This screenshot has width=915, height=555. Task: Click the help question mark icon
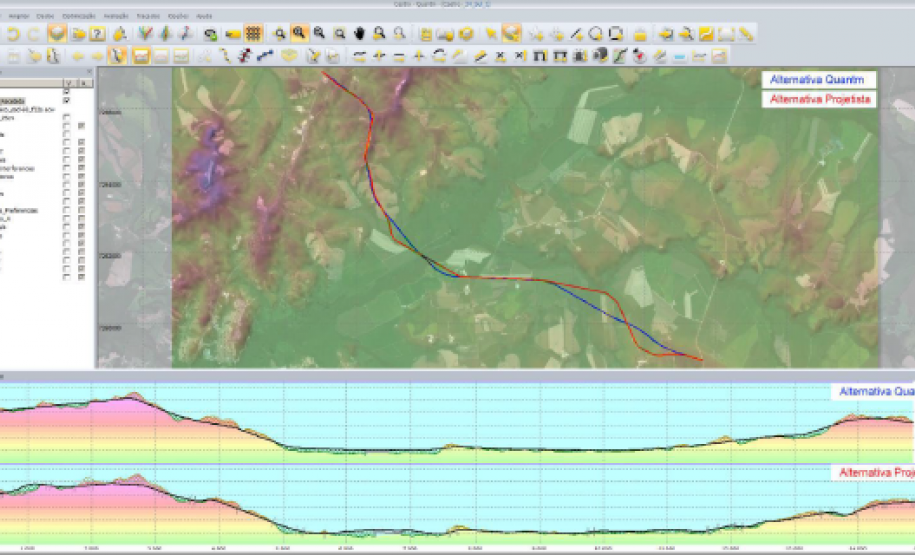click(x=98, y=34)
